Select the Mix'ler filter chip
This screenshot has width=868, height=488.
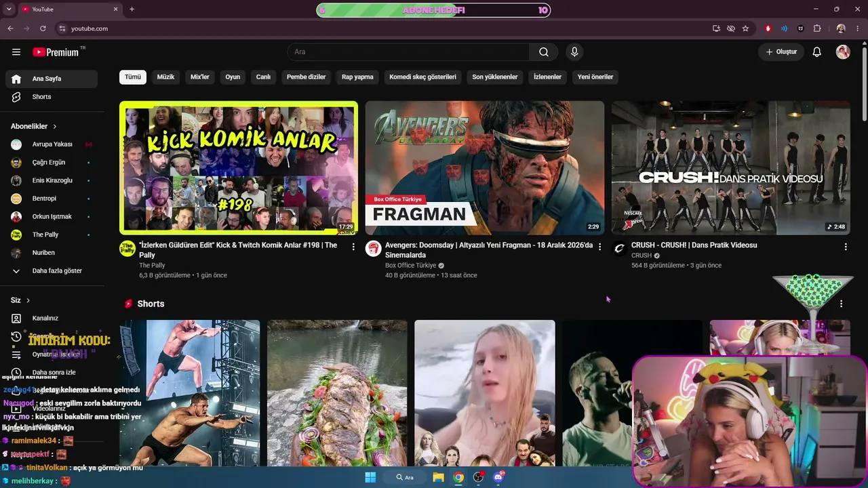[x=200, y=77]
